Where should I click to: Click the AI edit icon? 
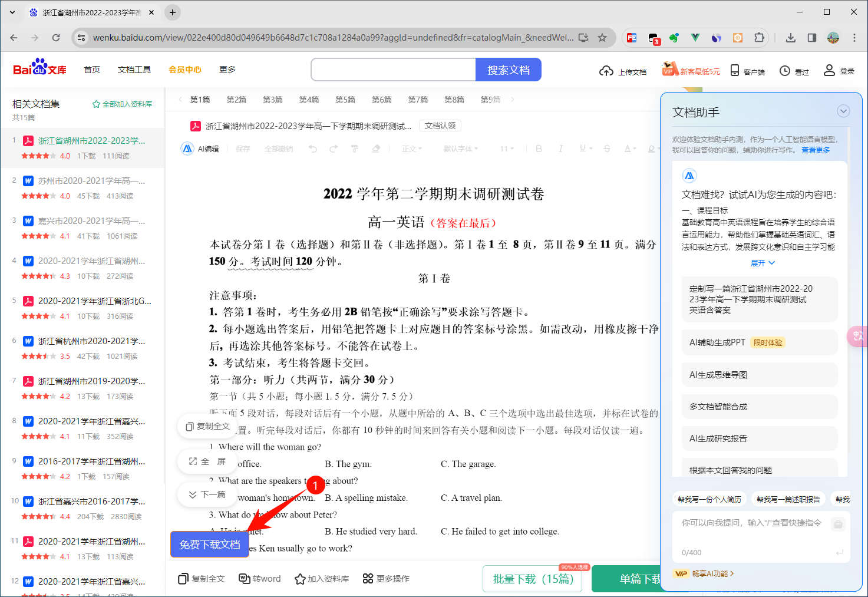pos(187,149)
